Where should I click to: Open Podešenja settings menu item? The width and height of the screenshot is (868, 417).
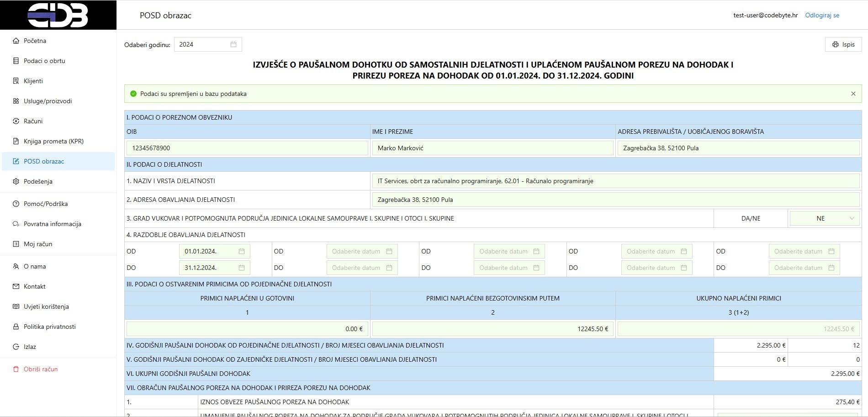point(58,181)
